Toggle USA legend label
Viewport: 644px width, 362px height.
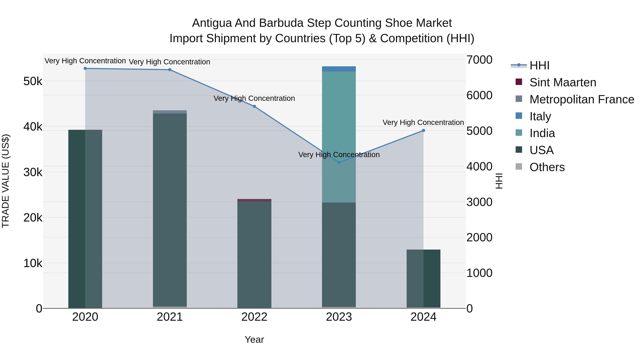(x=541, y=150)
